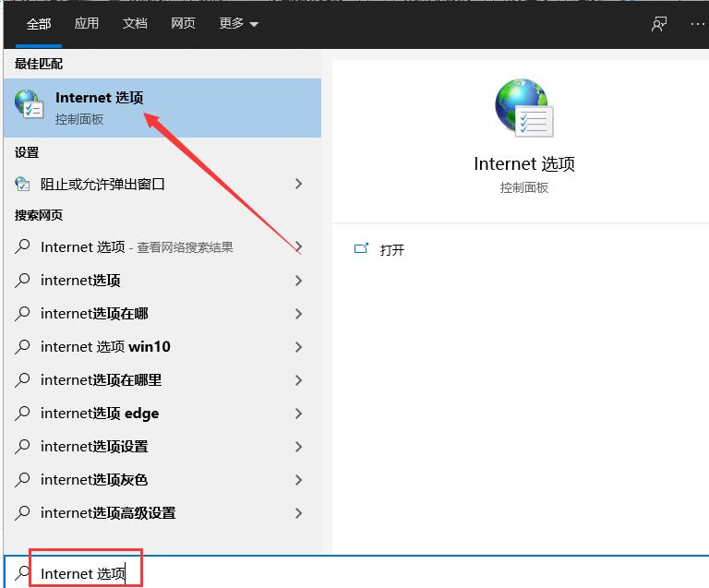The height and width of the screenshot is (588, 709).
Task: Select internet选项在哪里 suggestion
Action: 162,380
